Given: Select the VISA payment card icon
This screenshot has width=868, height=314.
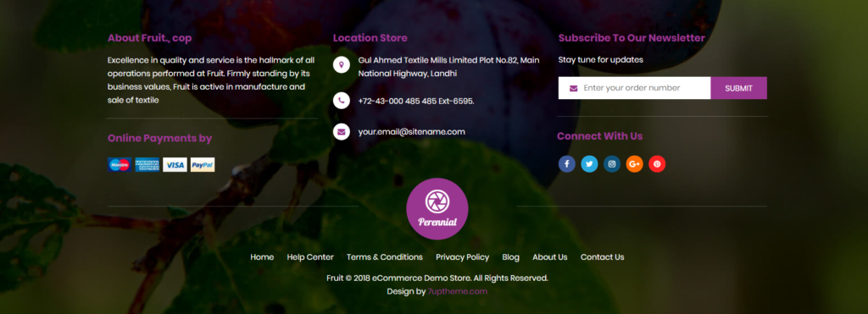Looking at the screenshot, I should click(x=175, y=165).
